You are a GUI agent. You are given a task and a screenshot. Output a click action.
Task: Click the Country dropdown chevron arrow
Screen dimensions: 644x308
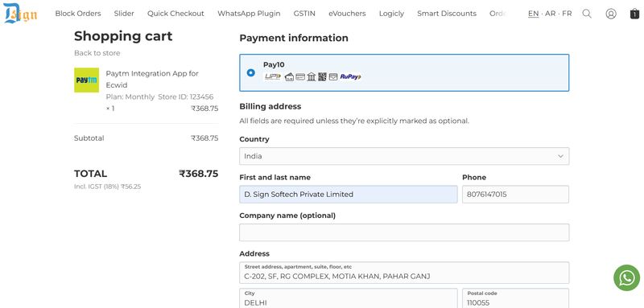(560, 156)
